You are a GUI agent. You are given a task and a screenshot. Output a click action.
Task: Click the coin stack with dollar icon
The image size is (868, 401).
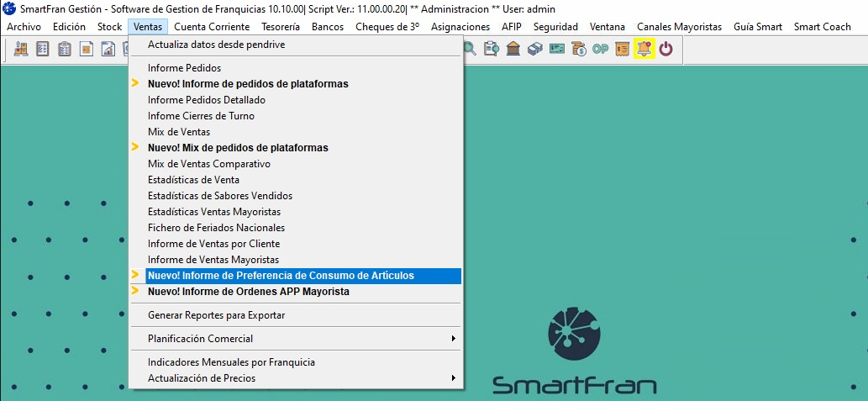(578, 49)
